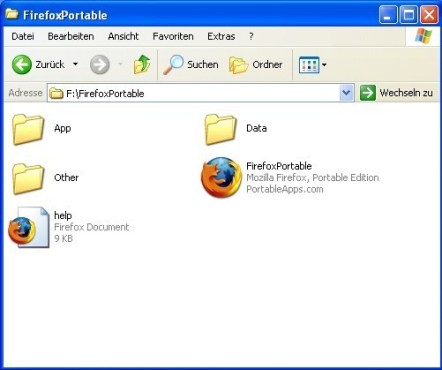Select the Data folder
Image resolution: width=442 pixels, height=370 pixels.
(x=220, y=129)
